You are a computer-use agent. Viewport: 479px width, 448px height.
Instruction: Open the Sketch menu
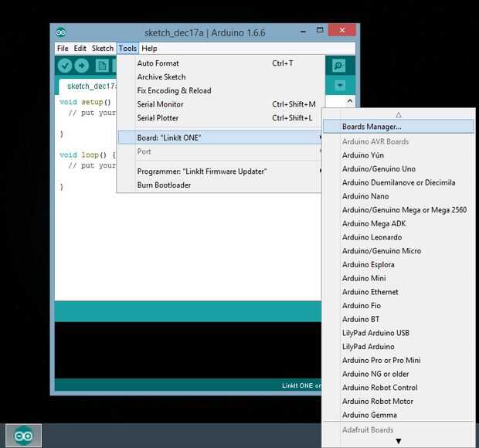(103, 48)
